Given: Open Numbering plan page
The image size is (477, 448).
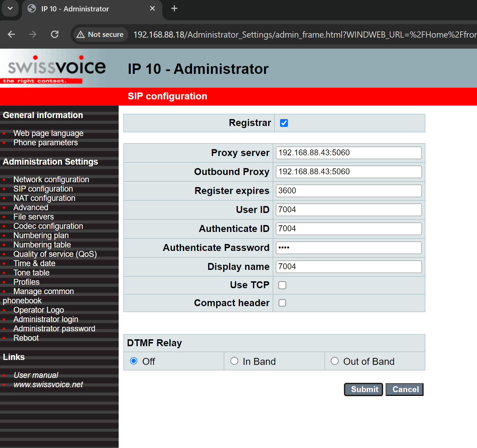Looking at the screenshot, I should [41, 235].
